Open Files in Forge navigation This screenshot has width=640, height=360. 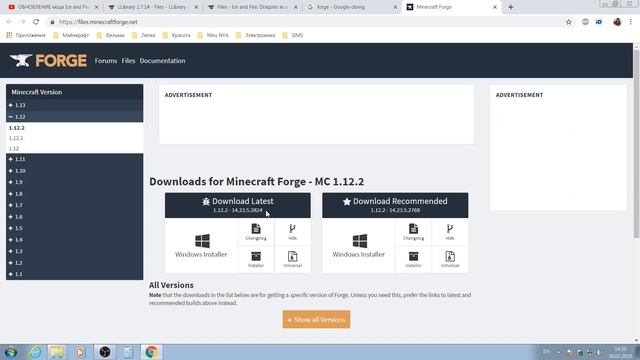coord(128,61)
